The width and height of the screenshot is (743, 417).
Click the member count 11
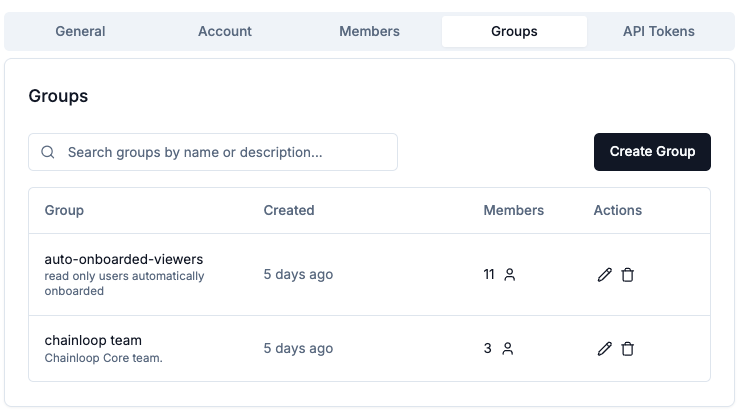tap(489, 274)
